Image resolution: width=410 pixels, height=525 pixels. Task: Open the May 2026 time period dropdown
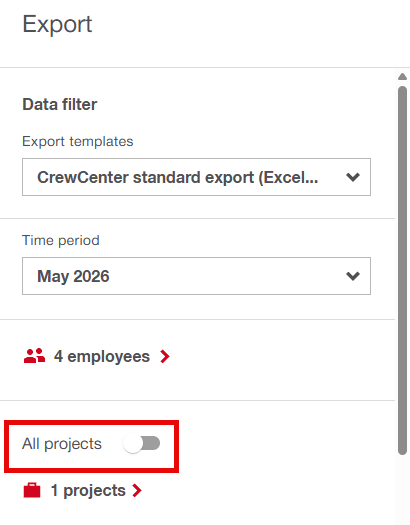click(x=196, y=276)
